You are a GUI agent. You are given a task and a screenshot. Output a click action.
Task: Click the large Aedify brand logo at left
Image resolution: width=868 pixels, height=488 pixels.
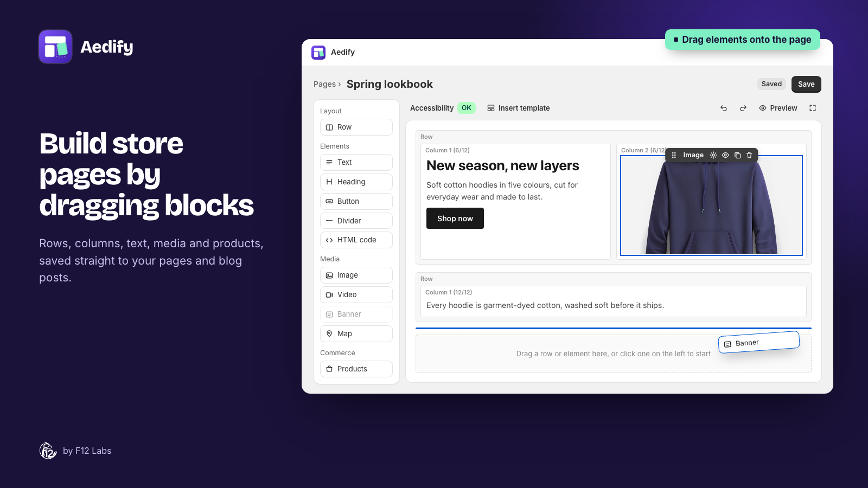pos(55,47)
